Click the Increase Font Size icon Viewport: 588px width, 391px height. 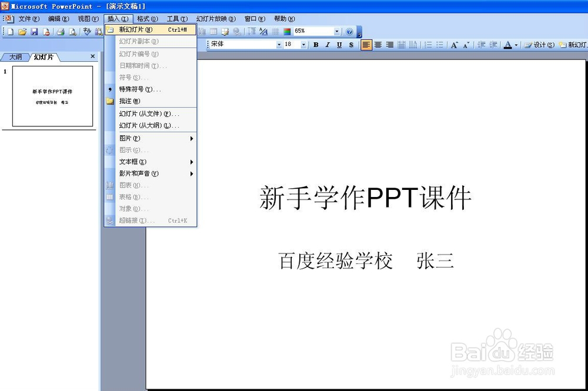tap(453, 44)
